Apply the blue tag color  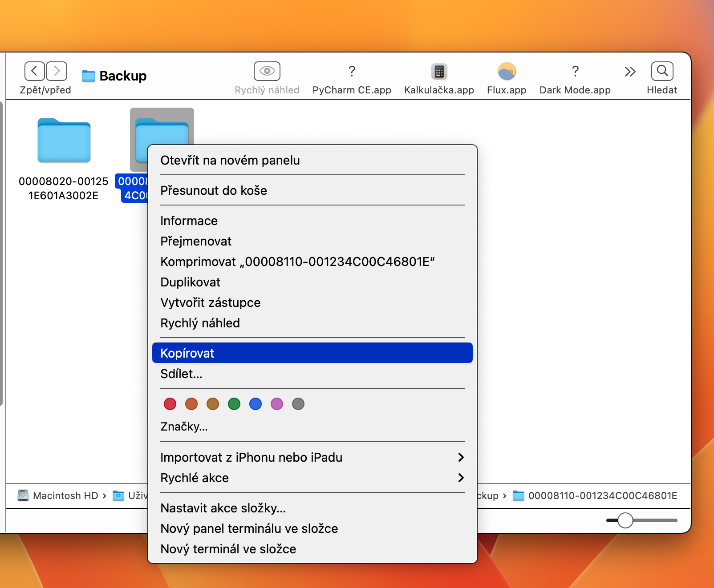[256, 404]
